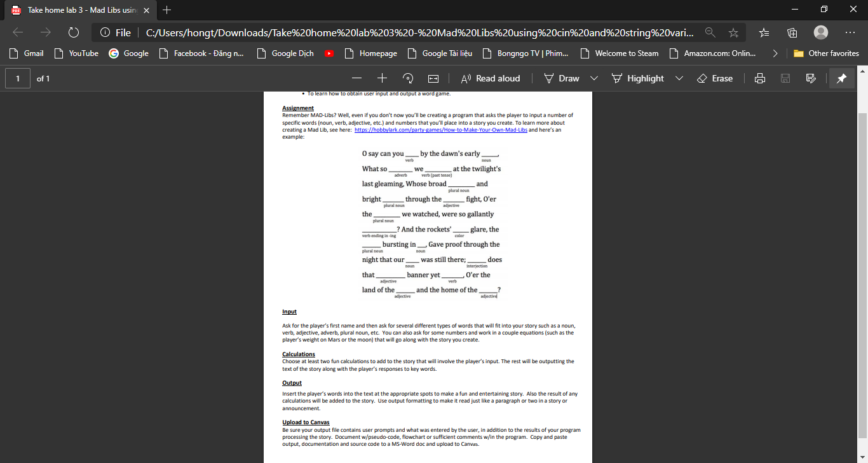Open the Settings and more ellipsis menu
This screenshot has height=463, width=868.
tap(850, 32)
